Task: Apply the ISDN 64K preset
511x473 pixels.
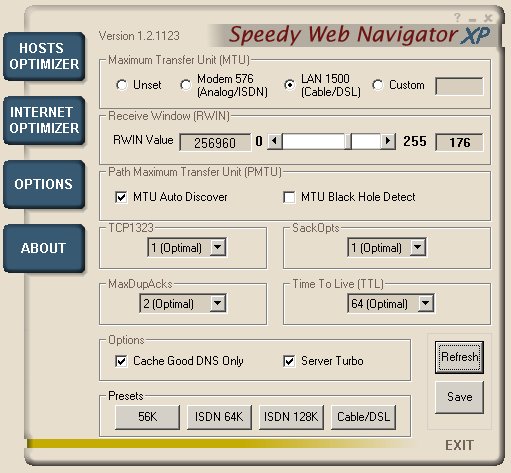Action: coord(219,417)
